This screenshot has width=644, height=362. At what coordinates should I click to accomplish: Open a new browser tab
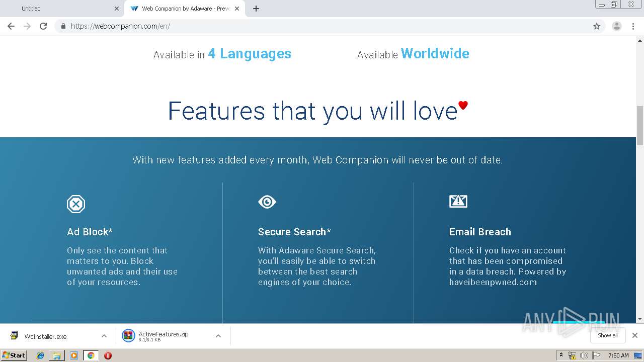256,9
